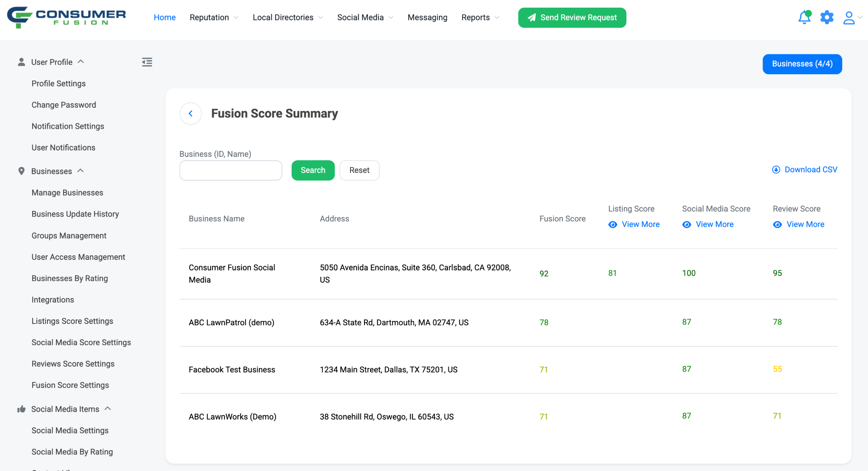This screenshot has height=471, width=868.
Task: Click Fusion Score 92 for Consumer Fusion
Action: point(544,274)
